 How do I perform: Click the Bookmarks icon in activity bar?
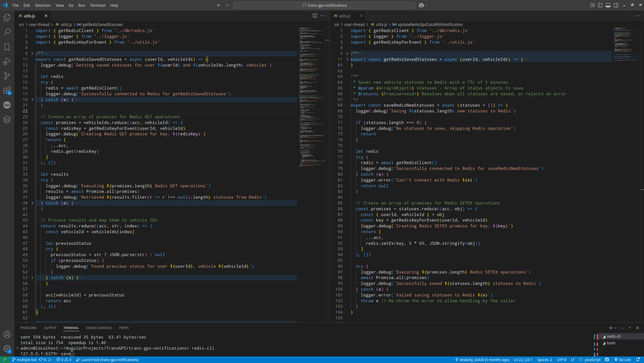(7, 47)
